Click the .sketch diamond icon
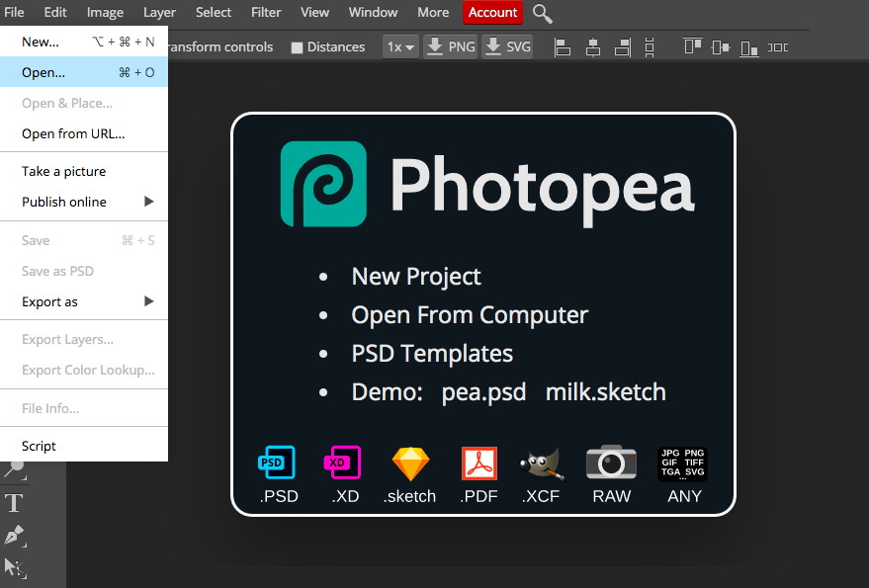 pos(410,463)
